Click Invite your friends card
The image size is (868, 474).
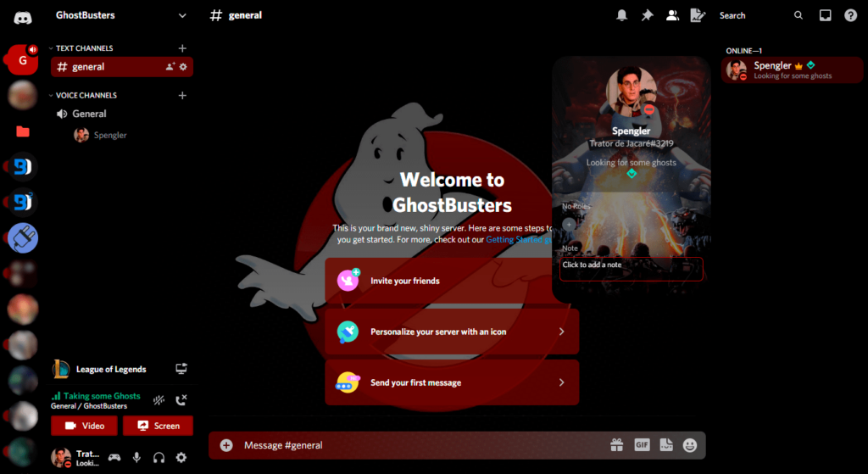click(438, 281)
